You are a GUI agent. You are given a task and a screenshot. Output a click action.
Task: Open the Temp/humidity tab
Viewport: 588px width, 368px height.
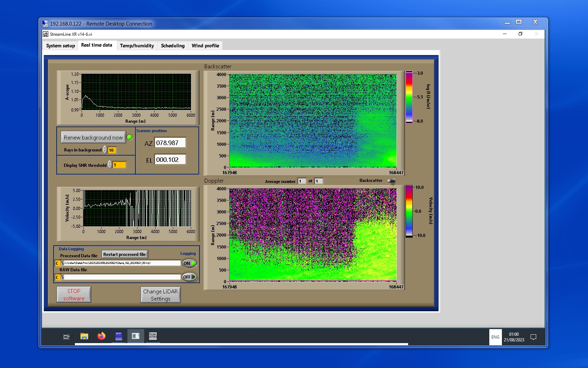click(137, 46)
